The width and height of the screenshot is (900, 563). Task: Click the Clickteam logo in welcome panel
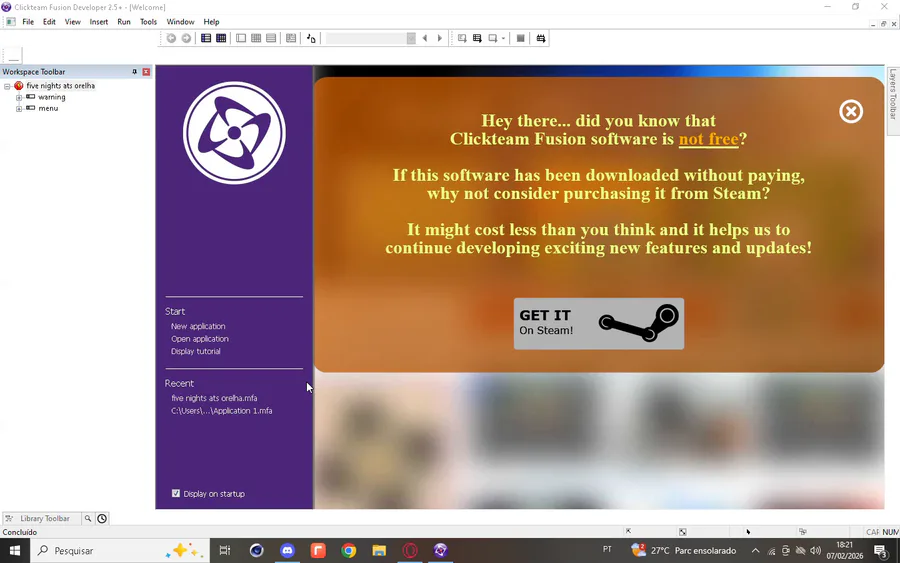coord(234,133)
